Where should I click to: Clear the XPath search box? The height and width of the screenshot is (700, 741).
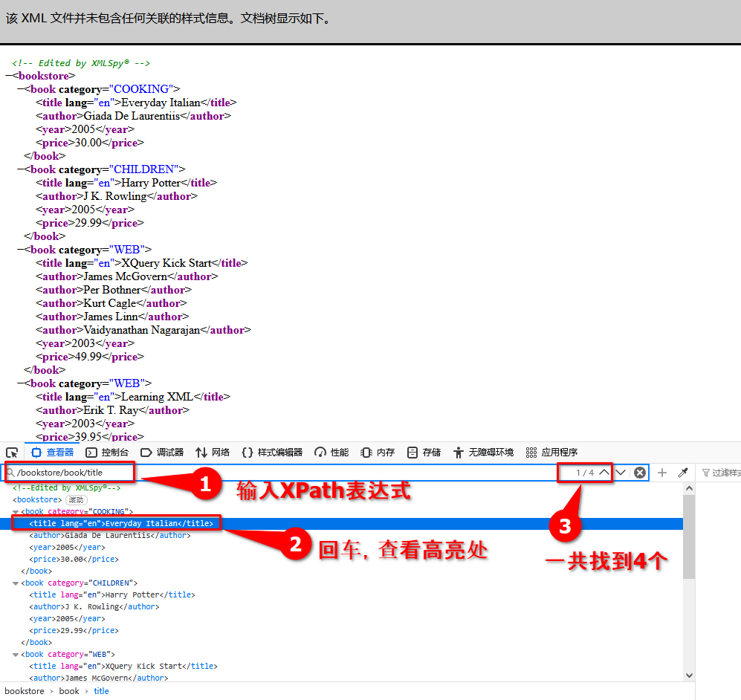pos(640,473)
